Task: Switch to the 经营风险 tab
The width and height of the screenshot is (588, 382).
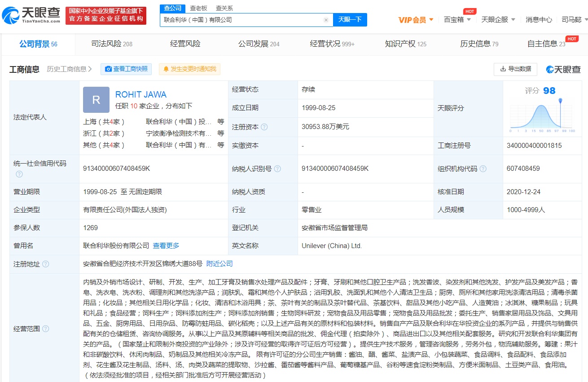Action: pyautogui.click(x=185, y=44)
